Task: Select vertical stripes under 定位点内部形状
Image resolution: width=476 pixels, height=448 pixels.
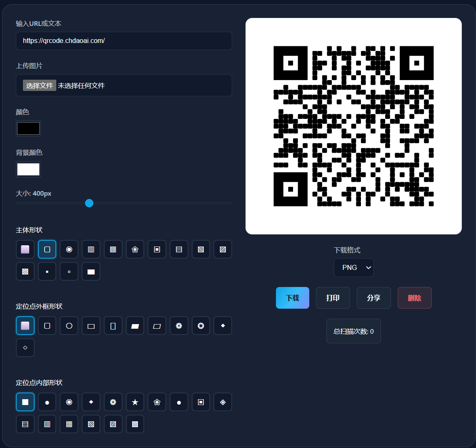Action: tap(47, 424)
